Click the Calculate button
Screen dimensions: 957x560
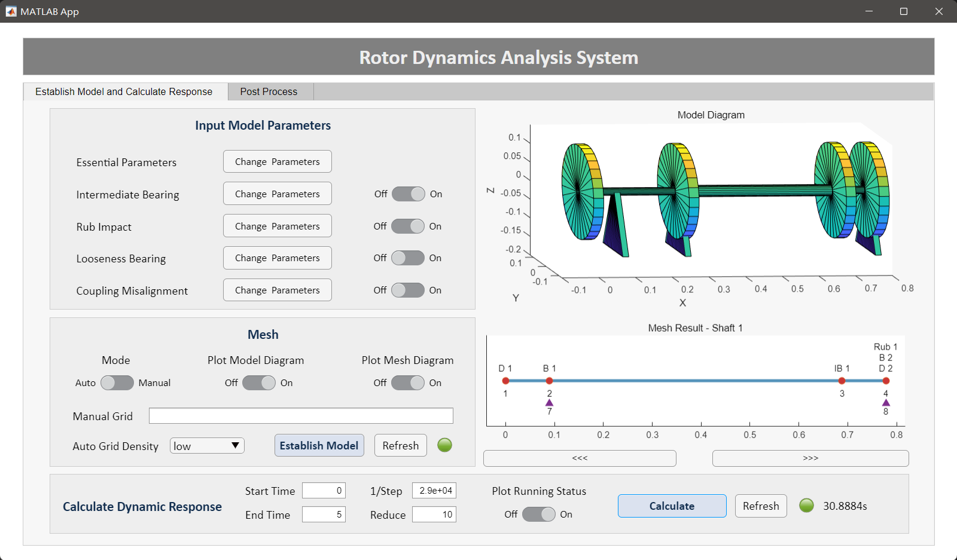click(672, 506)
